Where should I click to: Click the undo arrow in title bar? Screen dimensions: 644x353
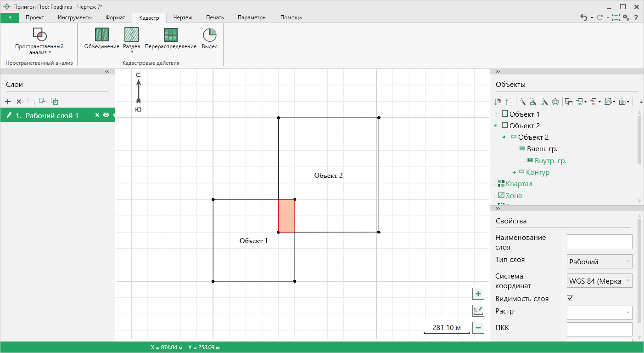tap(583, 17)
